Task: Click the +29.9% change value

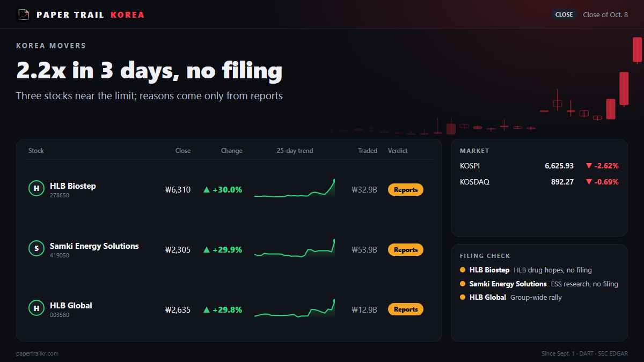Action: (x=228, y=249)
